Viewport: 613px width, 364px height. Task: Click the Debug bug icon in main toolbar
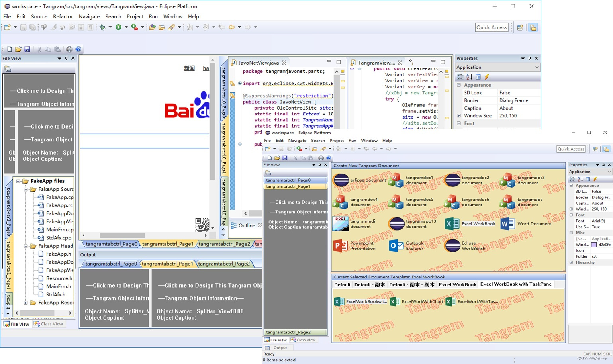click(x=102, y=27)
